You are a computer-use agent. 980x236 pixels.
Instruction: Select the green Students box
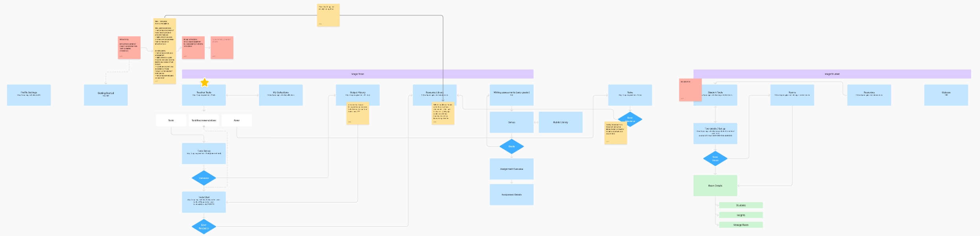click(741, 205)
